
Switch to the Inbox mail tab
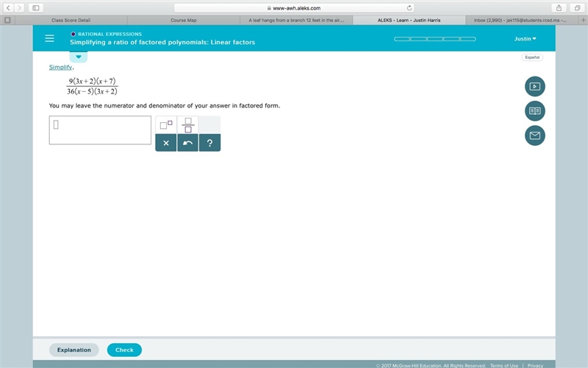[x=522, y=21]
